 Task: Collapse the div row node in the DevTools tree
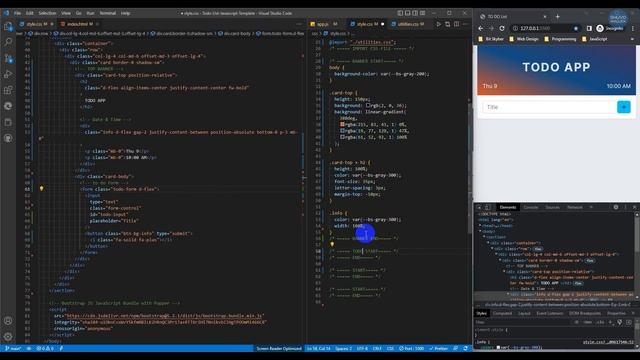pos(492,249)
